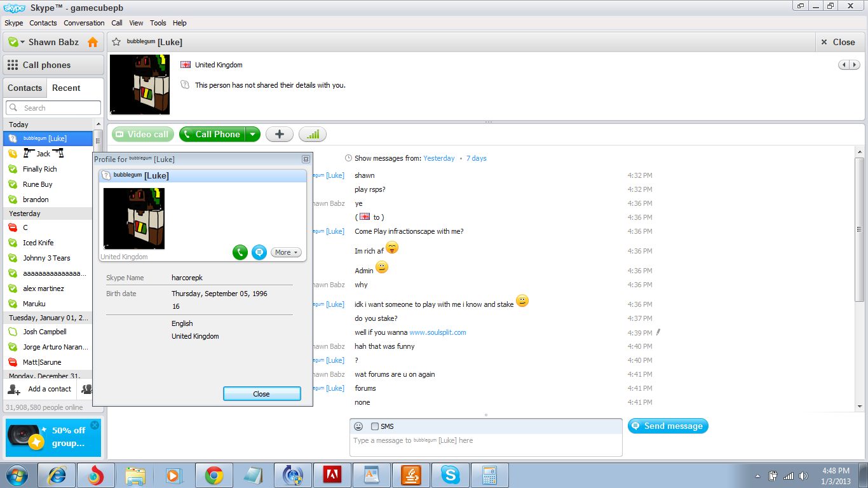Open the More dropdown in profile popup
This screenshot has width=868, height=488.
click(286, 252)
